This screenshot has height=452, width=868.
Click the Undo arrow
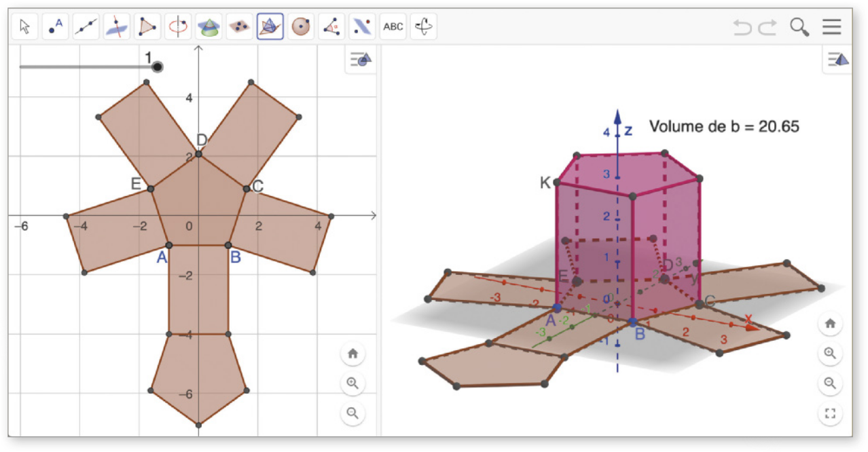click(x=742, y=27)
